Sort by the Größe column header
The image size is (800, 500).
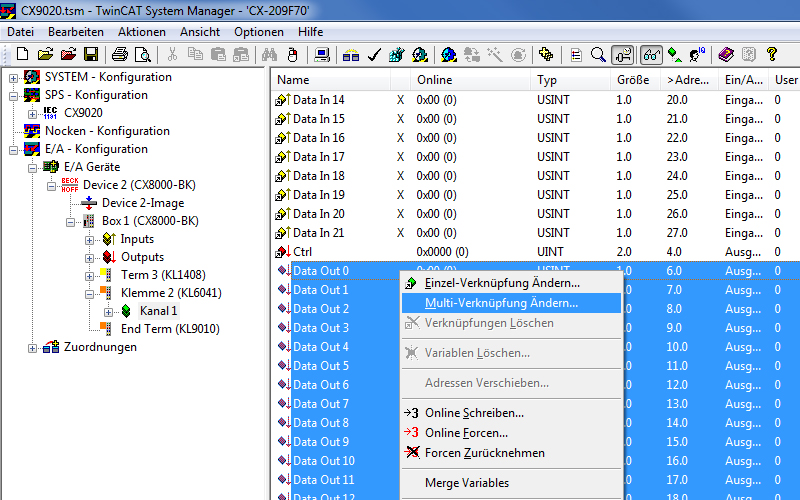pos(635,80)
